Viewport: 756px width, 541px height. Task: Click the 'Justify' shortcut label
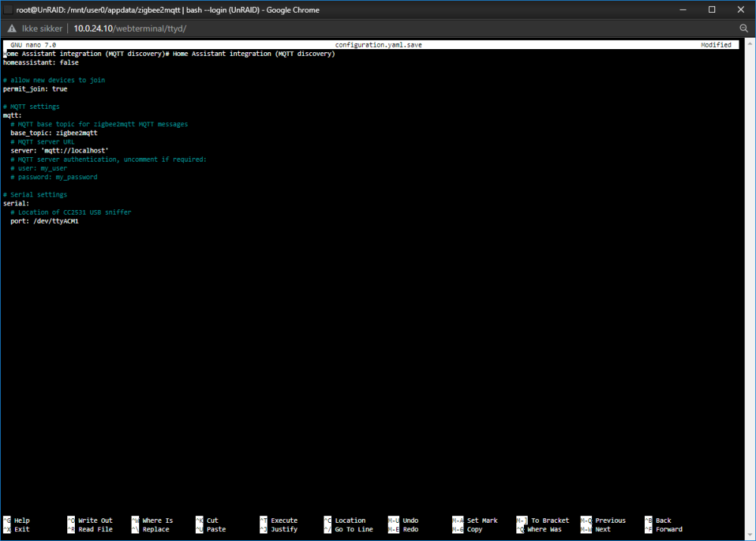[x=284, y=529]
